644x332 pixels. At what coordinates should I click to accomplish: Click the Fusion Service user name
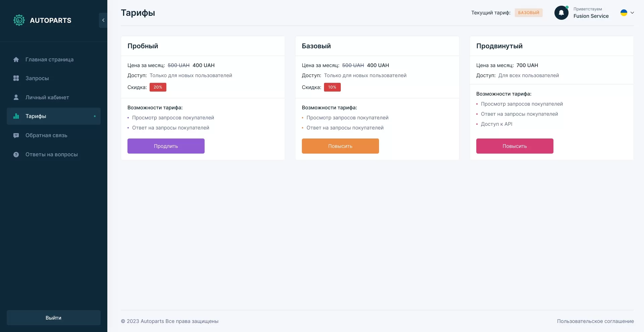[x=591, y=16]
